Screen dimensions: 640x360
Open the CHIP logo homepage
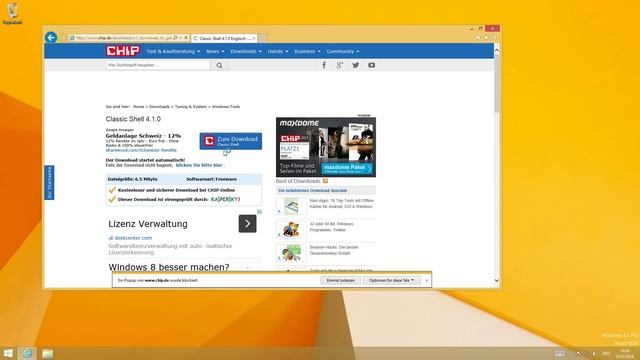coord(123,51)
